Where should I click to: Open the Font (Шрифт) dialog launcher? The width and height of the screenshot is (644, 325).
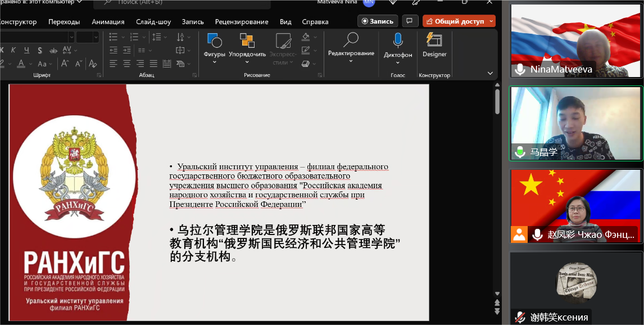point(99,75)
